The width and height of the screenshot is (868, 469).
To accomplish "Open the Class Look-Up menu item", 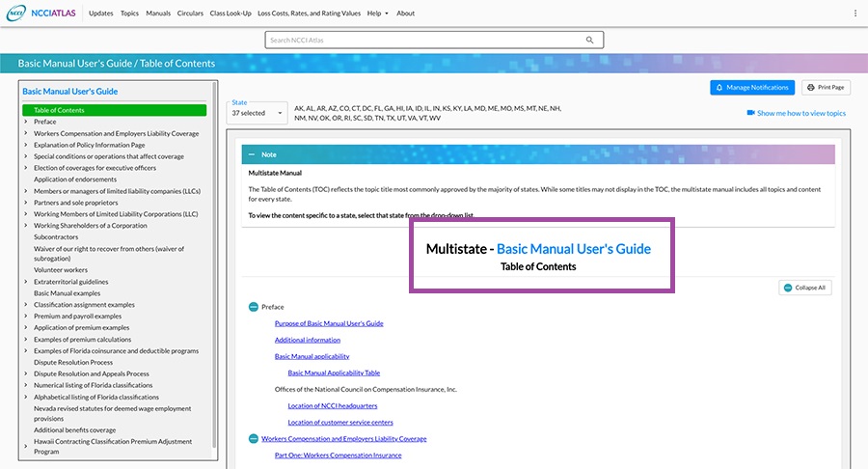I will [231, 14].
